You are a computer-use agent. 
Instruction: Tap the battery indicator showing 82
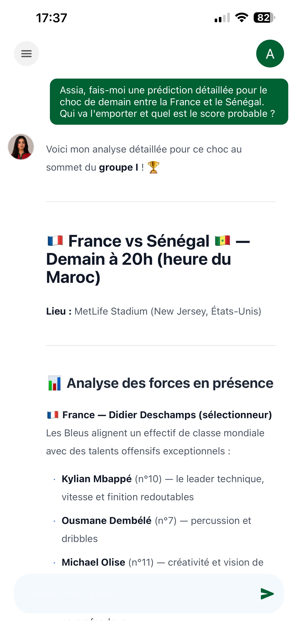265,17
